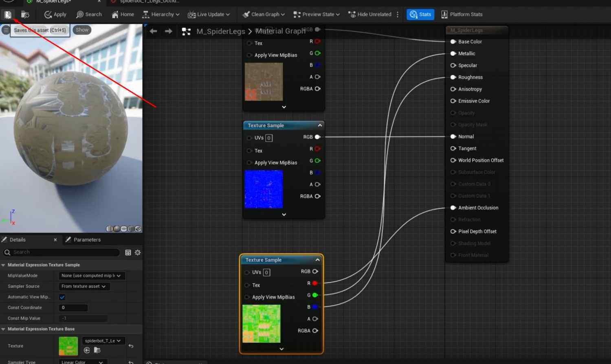Viewport: 611px width, 364px height.
Task: Open Search in the material toolbar
Action: click(x=89, y=15)
